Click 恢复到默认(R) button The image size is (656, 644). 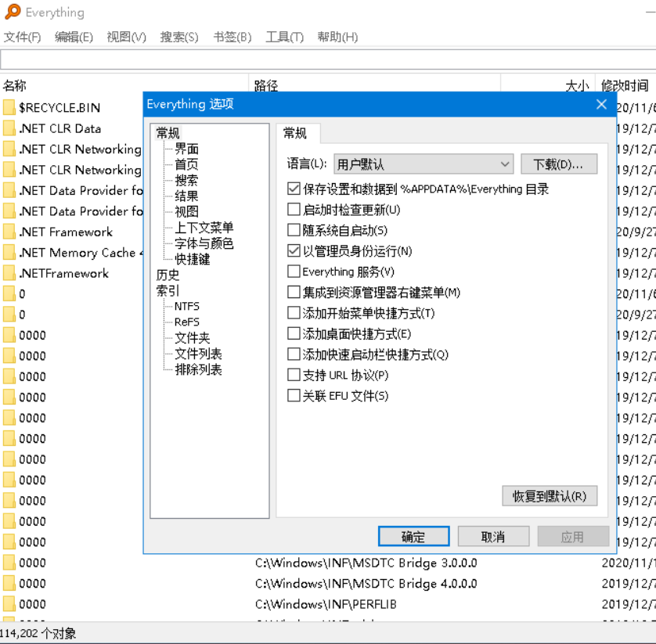549,496
